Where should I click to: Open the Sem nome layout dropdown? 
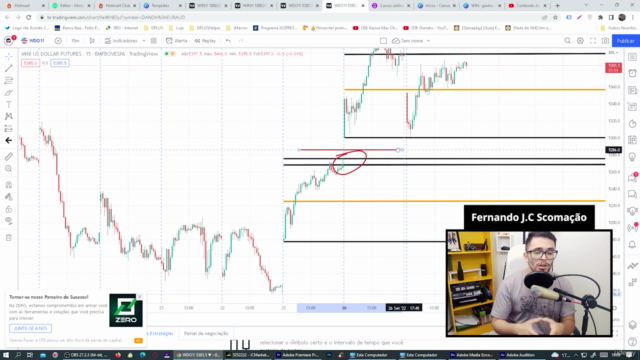click(x=411, y=41)
